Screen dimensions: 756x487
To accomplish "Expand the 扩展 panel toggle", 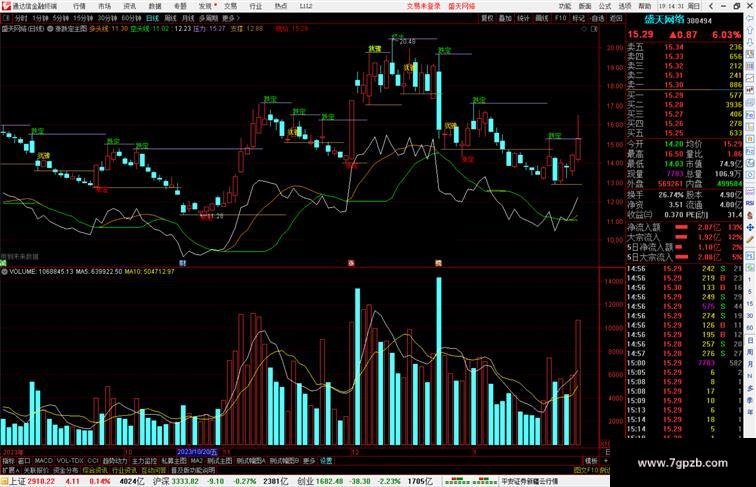I will pyautogui.click(x=10, y=470).
